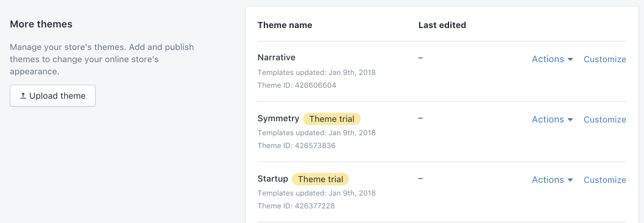This screenshot has width=644, height=223.
Task: Customize the Startup theme
Action: 605,180
